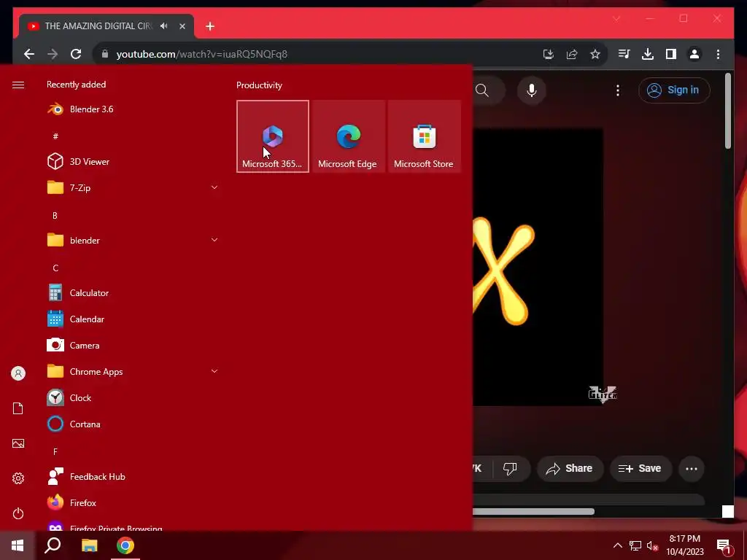
Task: Click the B letter header
Action: pyautogui.click(x=55, y=215)
